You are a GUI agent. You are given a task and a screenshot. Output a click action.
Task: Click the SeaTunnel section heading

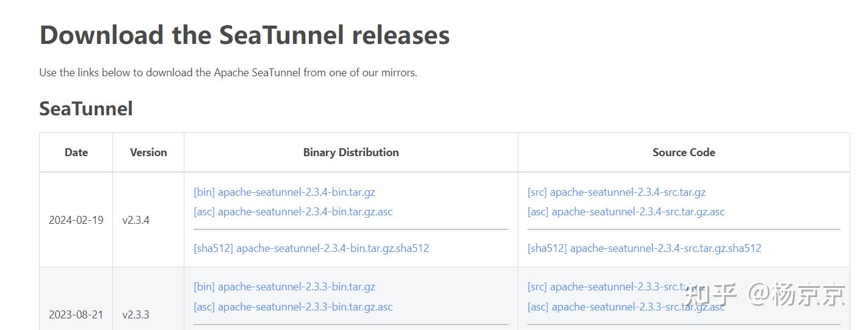pyautogui.click(x=86, y=109)
